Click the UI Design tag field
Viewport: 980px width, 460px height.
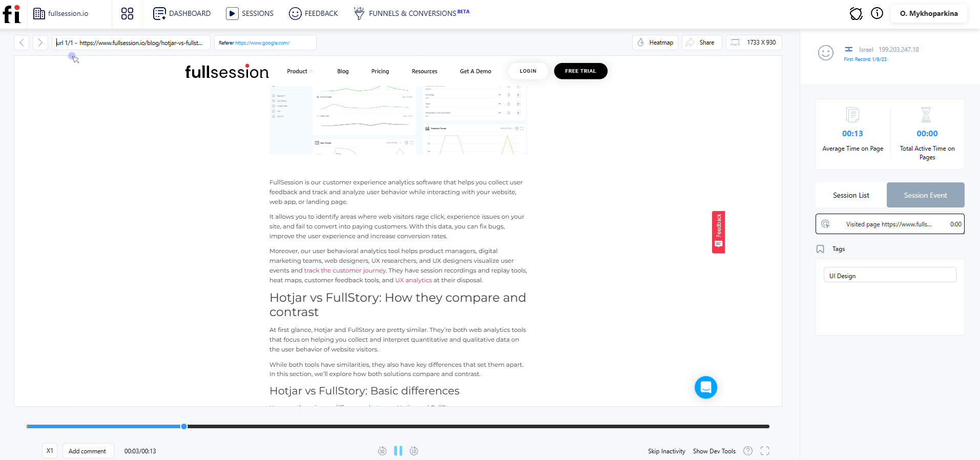[890, 275]
